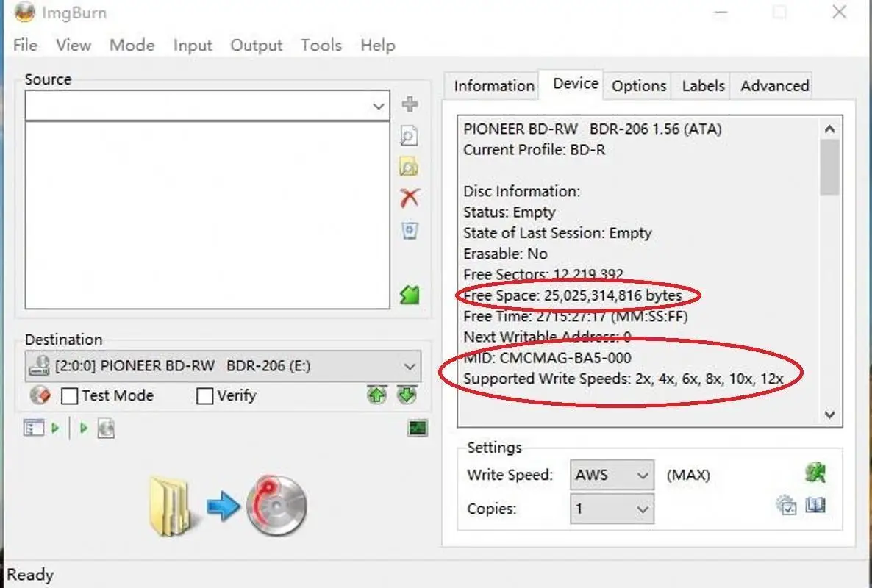Click the 'Status: Empty' line
Image resolution: width=872 pixels, height=588 pixels.
[510, 212]
